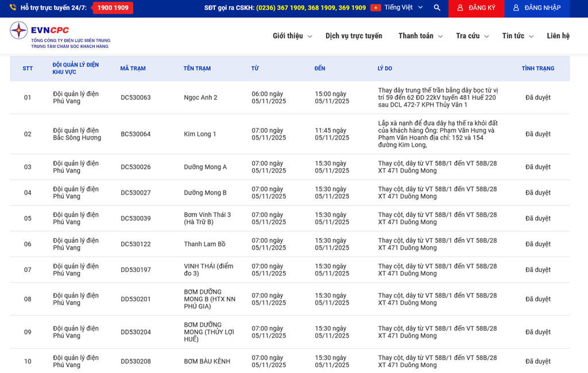Click the search magnifier icon in top bar
This screenshot has width=588, height=373.
437,8
